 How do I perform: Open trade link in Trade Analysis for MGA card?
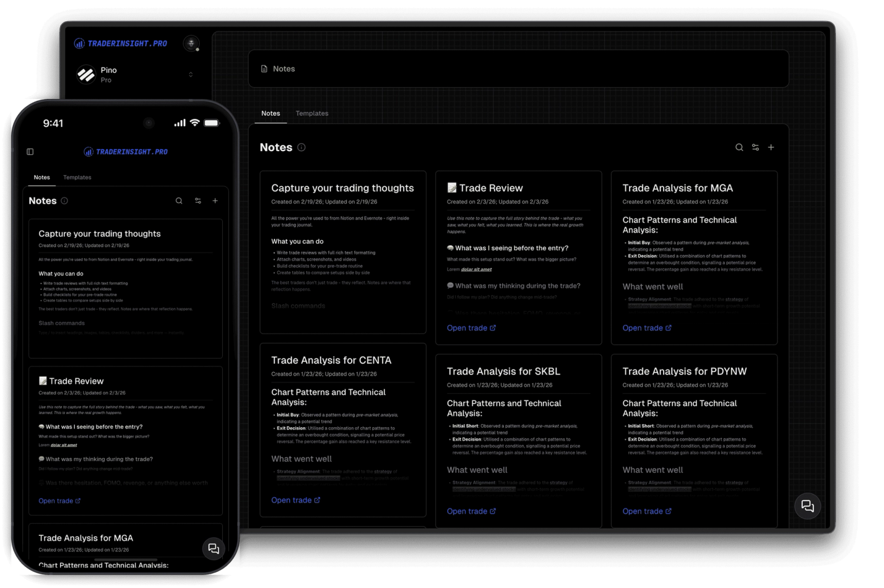[x=647, y=328]
